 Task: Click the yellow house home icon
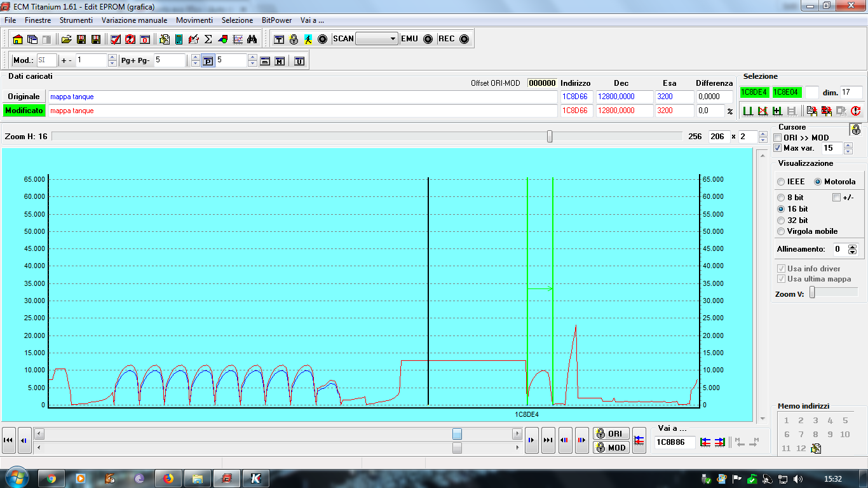(18, 39)
